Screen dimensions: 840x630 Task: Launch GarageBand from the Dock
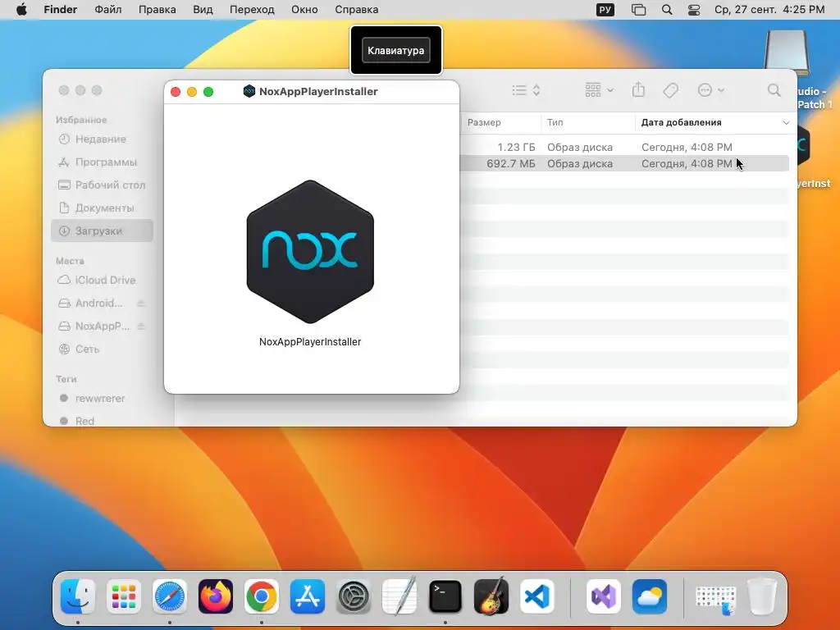click(x=491, y=596)
